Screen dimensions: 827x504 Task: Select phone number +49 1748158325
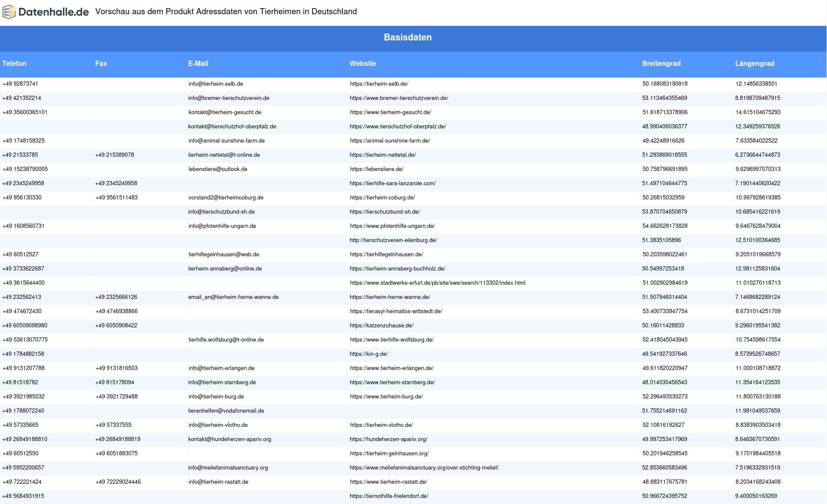click(24, 141)
